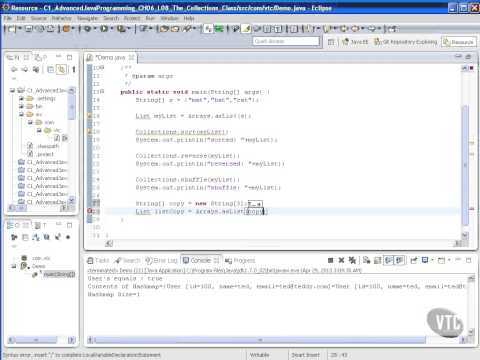Click the Clear Console icon
The image size is (480, 360).
point(367,260)
